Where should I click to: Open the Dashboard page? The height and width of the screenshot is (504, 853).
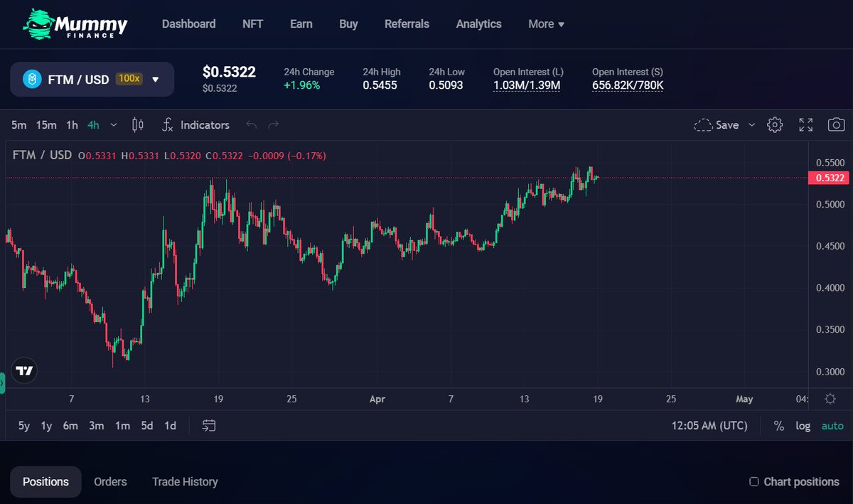[188, 24]
